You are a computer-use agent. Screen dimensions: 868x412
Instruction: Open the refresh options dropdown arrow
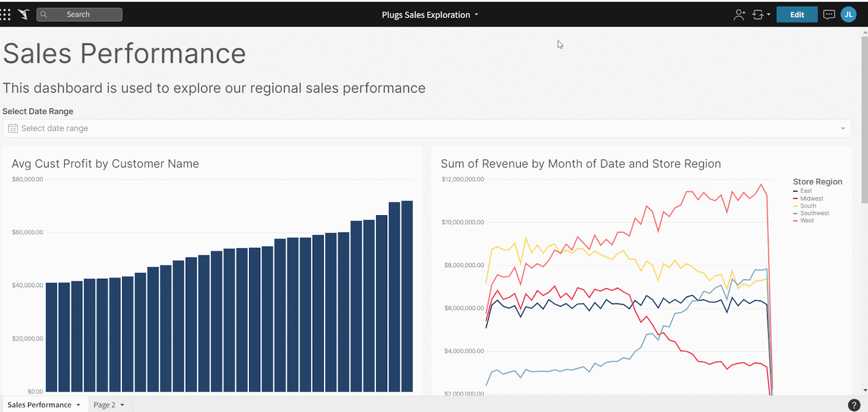[x=769, y=15]
